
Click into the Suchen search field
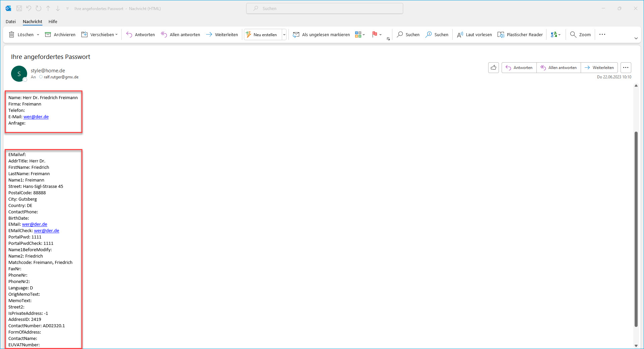pyautogui.click(x=324, y=8)
